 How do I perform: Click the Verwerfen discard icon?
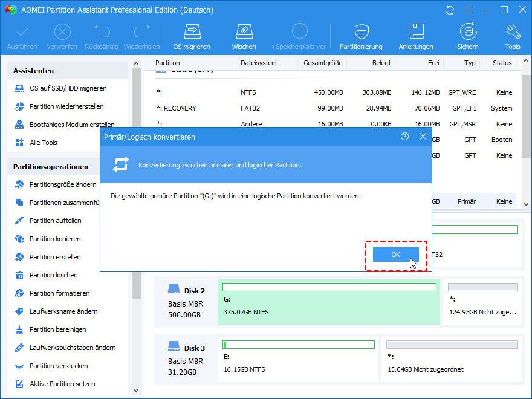pos(62,33)
